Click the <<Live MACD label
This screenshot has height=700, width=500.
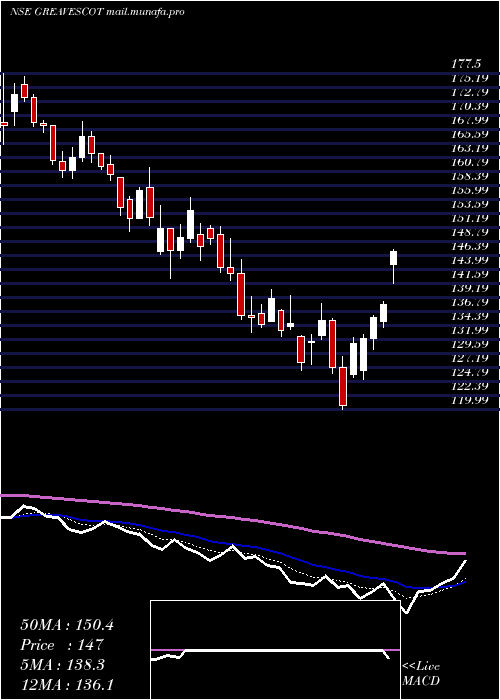tap(421, 674)
